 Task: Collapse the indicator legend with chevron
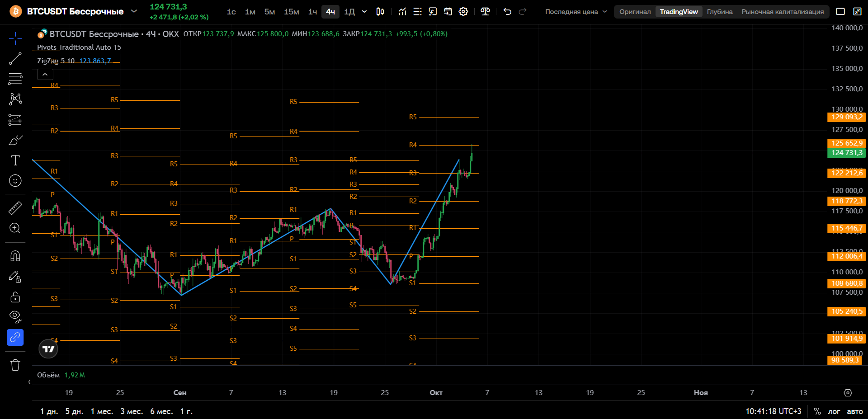pos(45,75)
